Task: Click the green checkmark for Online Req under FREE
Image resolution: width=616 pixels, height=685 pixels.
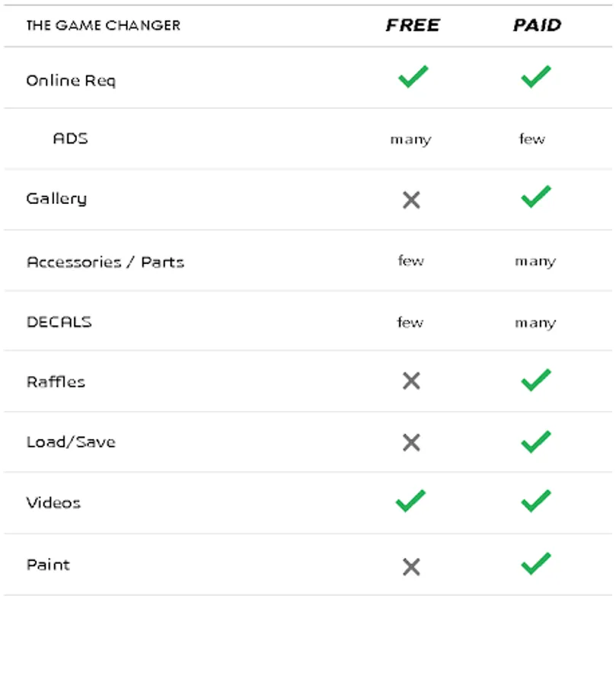Action: 413,76
